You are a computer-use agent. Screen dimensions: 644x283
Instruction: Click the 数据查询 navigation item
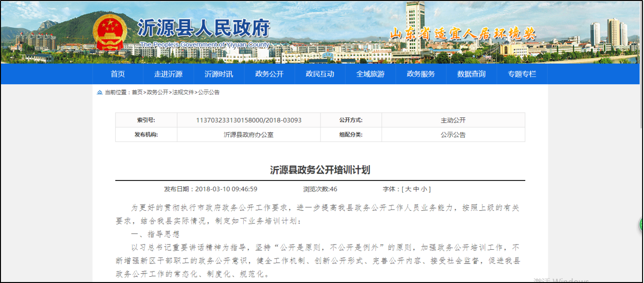471,74
